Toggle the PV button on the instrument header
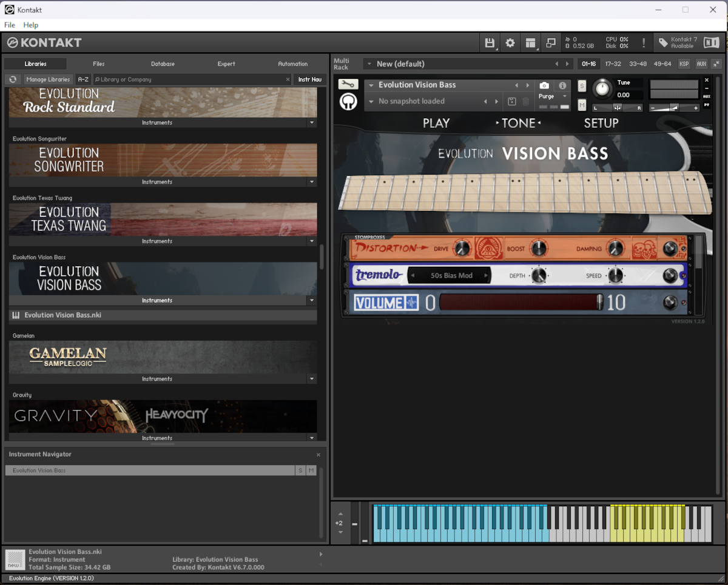This screenshot has width=728, height=585. [707, 105]
